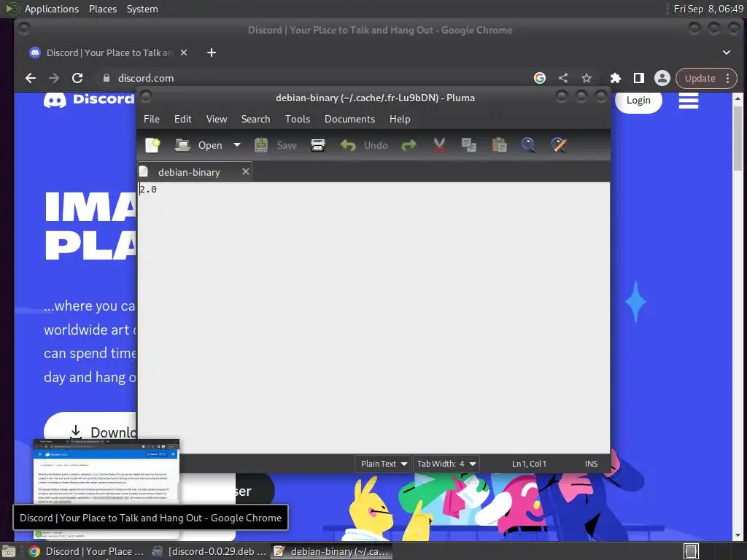The width and height of the screenshot is (747, 560).
Task: Click the Chrome Update button
Action: click(700, 78)
